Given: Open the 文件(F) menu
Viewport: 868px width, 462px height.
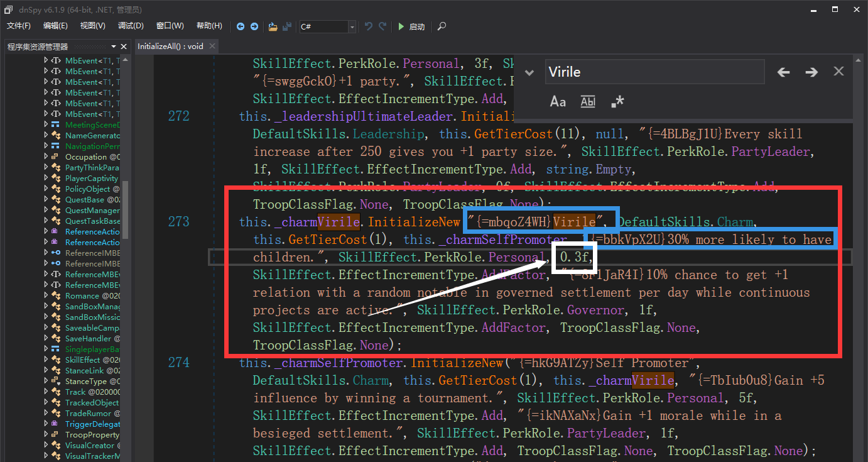Looking at the screenshot, I should (19, 26).
